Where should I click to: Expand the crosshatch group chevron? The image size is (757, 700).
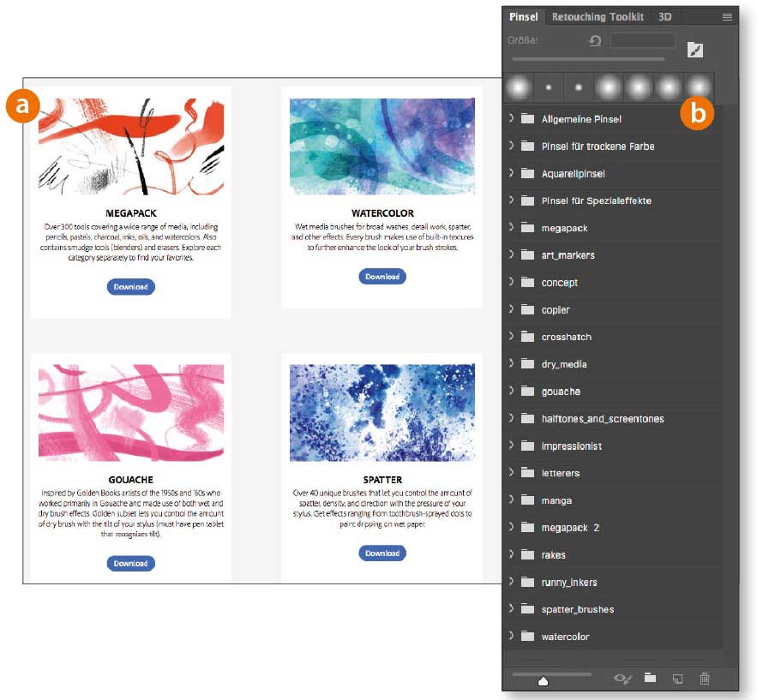click(x=511, y=336)
